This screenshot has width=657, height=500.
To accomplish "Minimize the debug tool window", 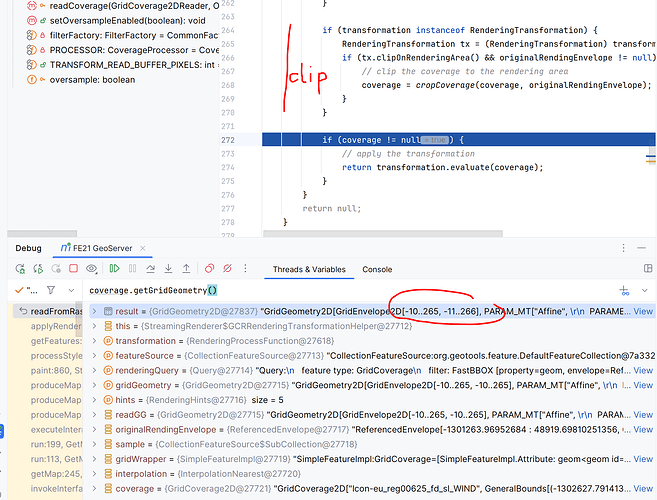I will pyautogui.click(x=641, y=248).
